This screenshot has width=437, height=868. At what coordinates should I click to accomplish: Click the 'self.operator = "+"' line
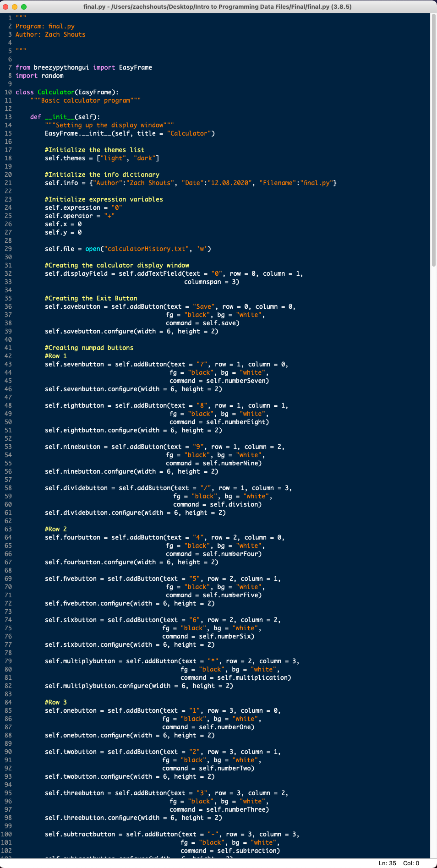click(80, 216)
